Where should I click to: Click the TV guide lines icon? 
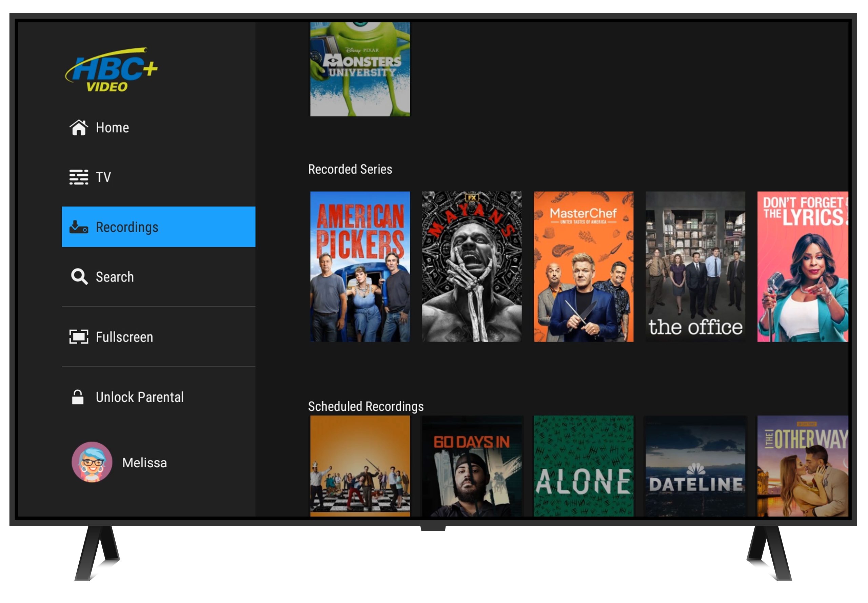click(x=79, y=177)
